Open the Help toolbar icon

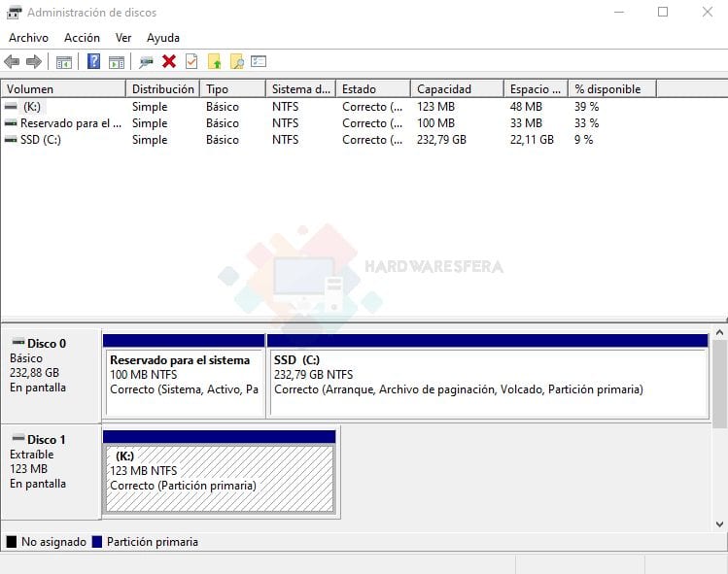(93, 61)
